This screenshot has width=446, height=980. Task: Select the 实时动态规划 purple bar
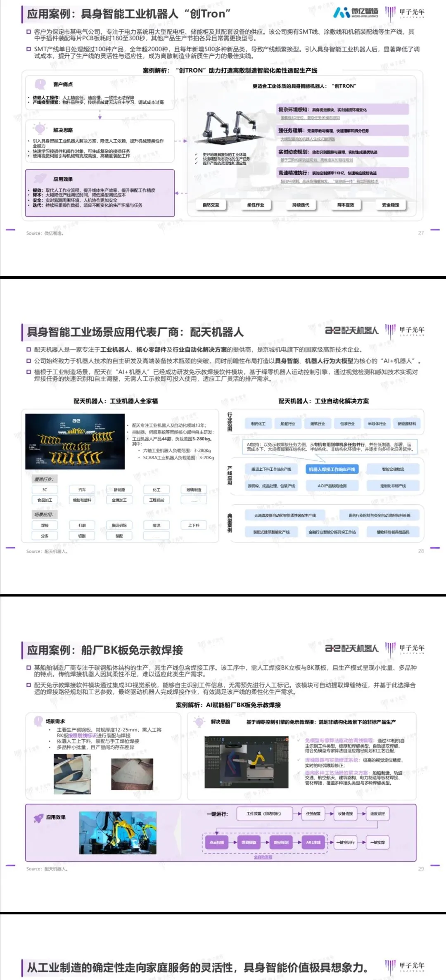pyautogui.click(x=343, y=152)
